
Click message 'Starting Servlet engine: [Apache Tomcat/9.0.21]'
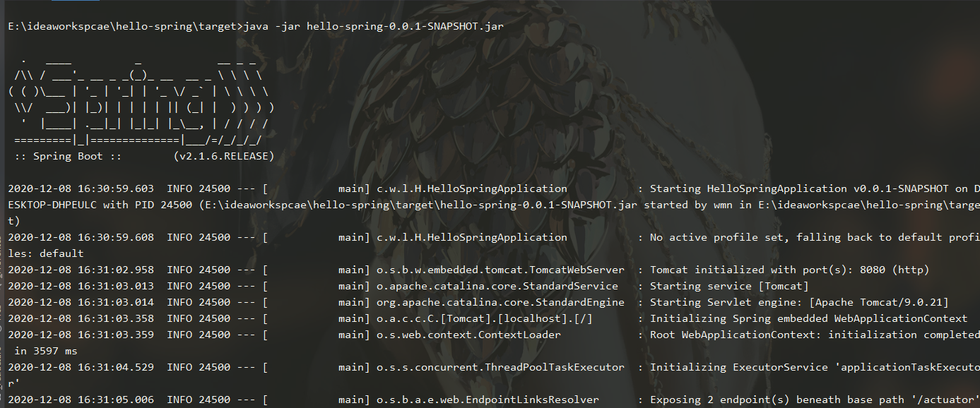click(x=799, y=302)
